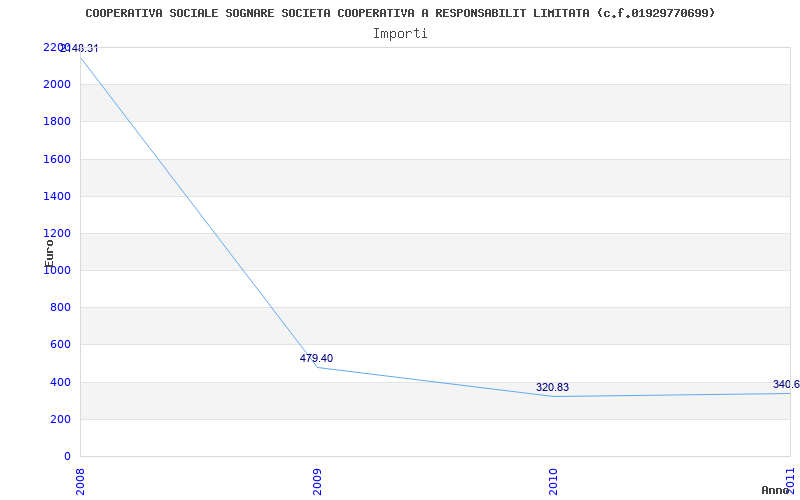800x500 pixels.
Task: Click the 1000 y-axis tick label
Action: (x=57, y=271)
